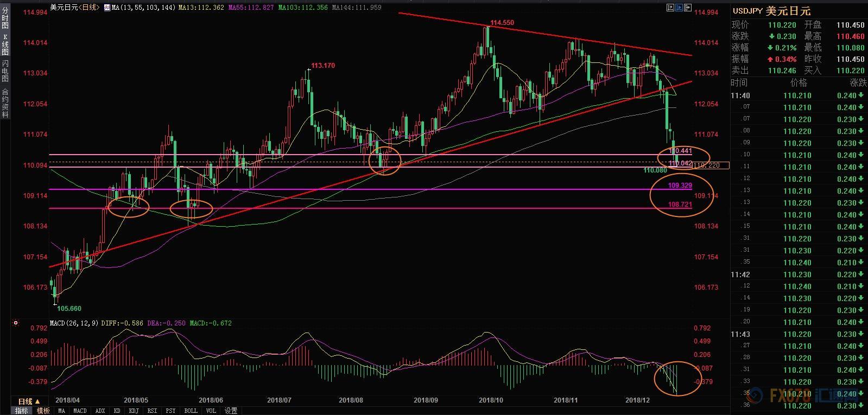Click the MA144:111.959 value label

point(356,8)
